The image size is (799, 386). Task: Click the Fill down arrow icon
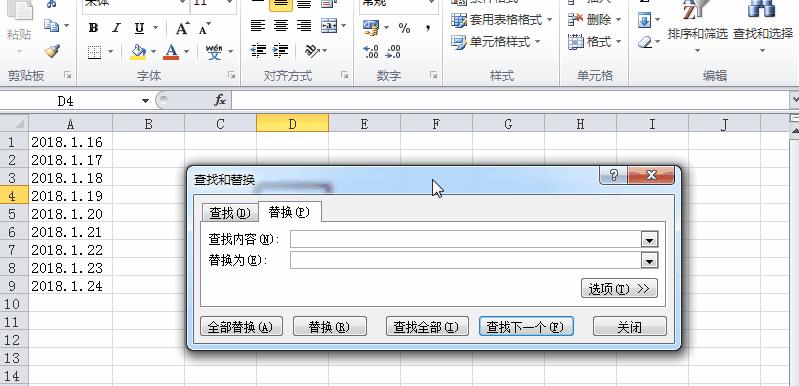click(645, 20)
